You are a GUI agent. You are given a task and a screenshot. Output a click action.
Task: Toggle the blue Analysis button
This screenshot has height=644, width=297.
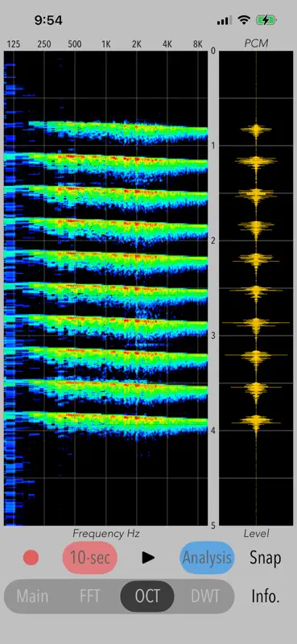(207, 557)
